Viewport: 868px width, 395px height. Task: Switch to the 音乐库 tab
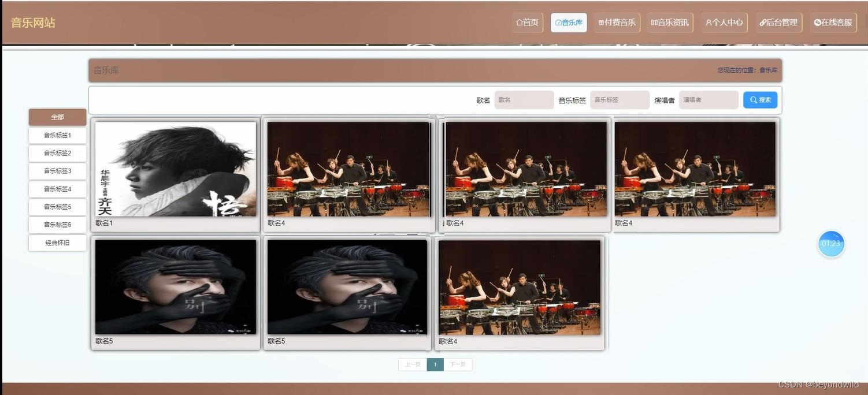pos(569,23)
